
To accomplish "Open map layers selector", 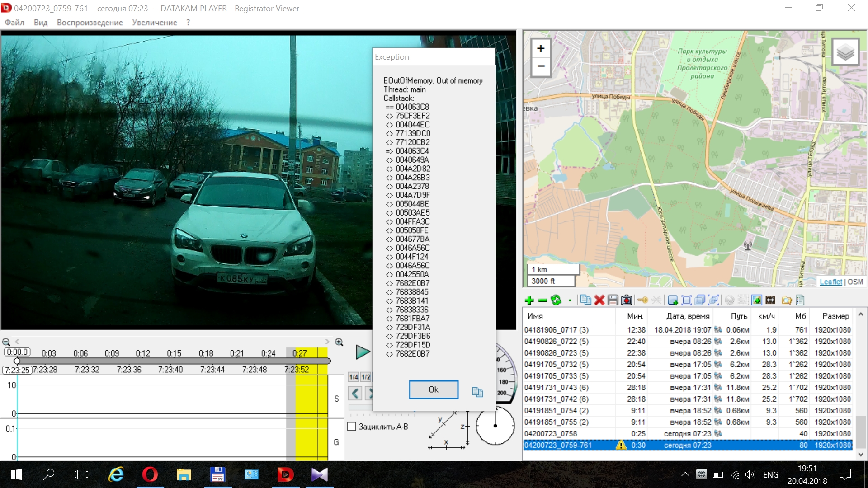I will coord(845,52).
